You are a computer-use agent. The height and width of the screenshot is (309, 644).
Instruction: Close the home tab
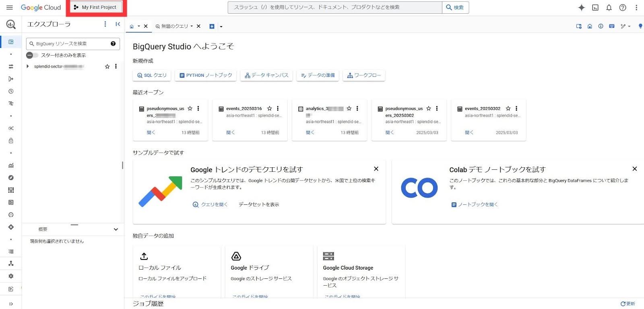tap(146, 26)
